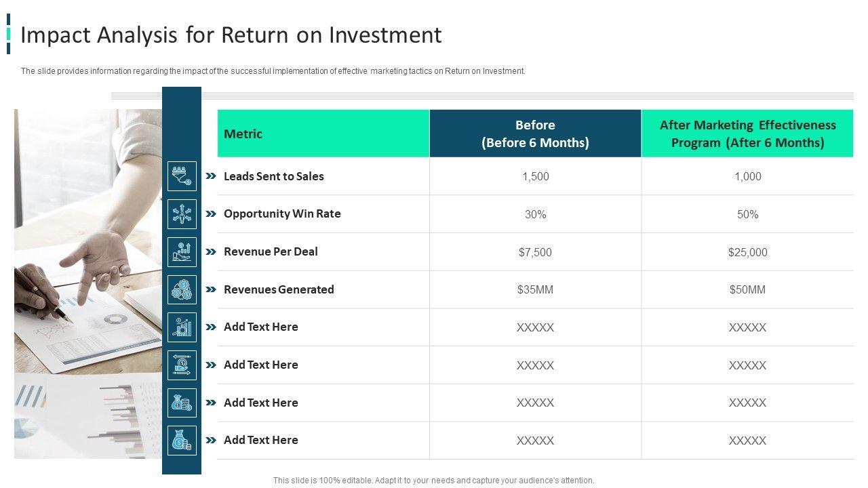
Task: Click the 30% win rate cell
Action: pyautogui.click(x=535, y=214)
